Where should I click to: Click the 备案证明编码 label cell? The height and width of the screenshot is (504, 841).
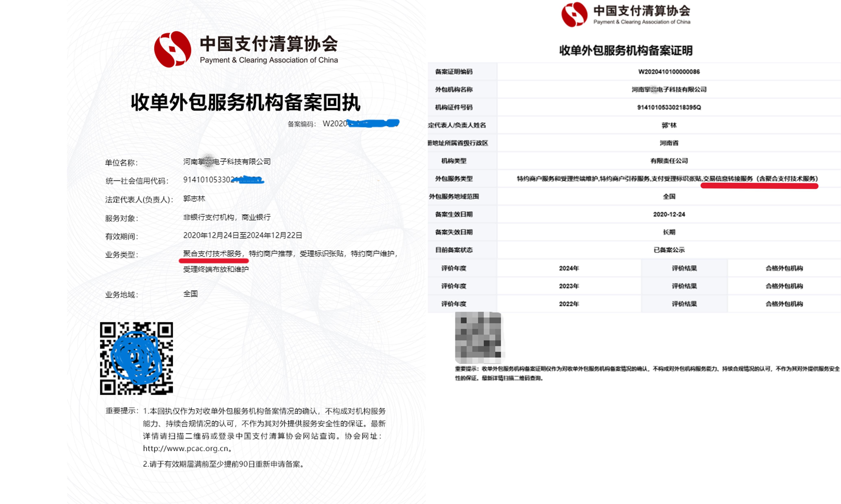453,72
